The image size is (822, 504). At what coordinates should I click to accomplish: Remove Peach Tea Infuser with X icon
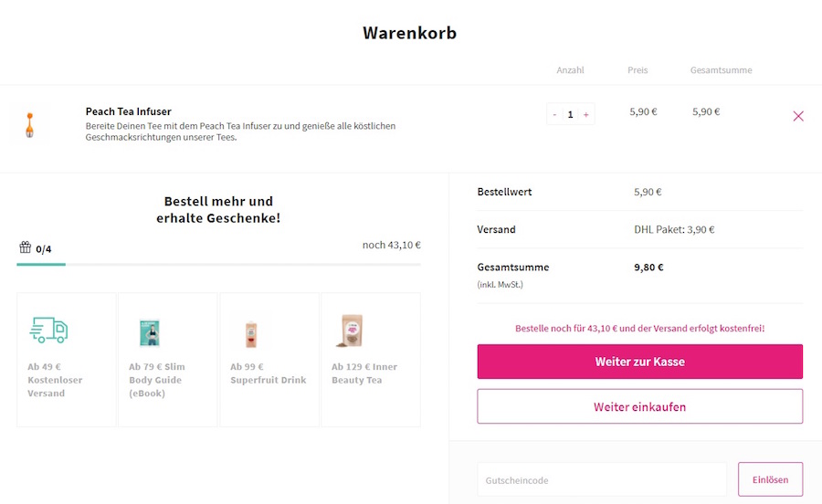tap(798, 116)
